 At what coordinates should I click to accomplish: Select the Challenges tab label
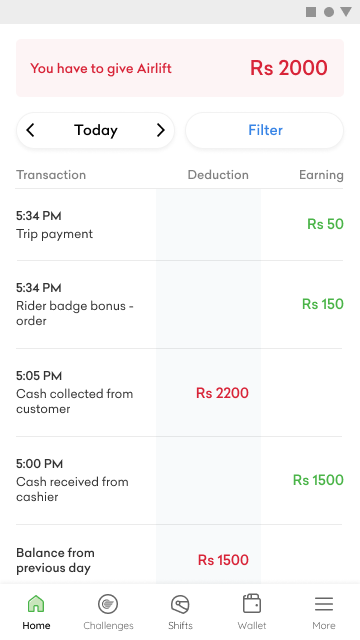(108, 625)
